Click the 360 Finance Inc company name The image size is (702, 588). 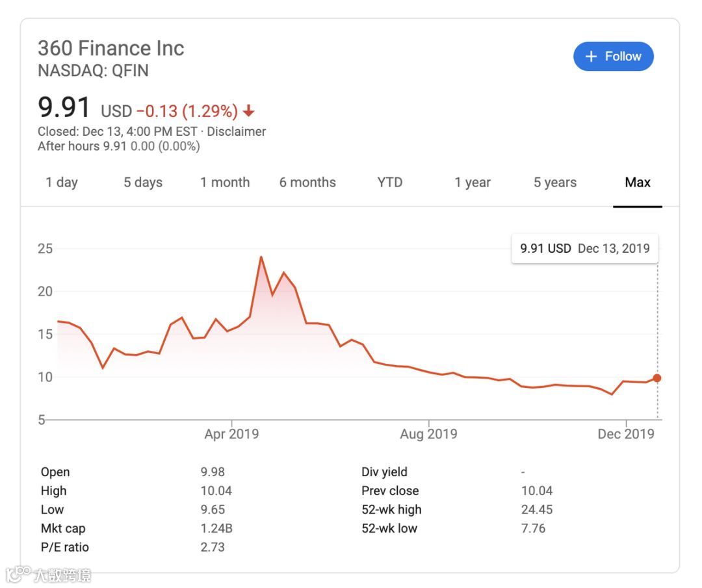(110, 48)
